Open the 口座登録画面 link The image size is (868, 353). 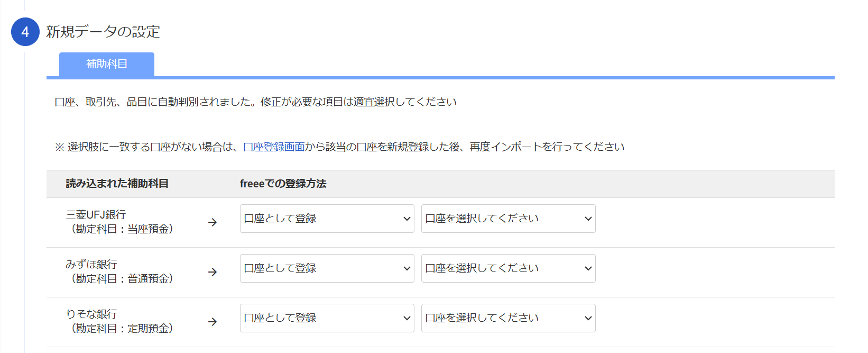pyautogui.click(x=274, y=147)
